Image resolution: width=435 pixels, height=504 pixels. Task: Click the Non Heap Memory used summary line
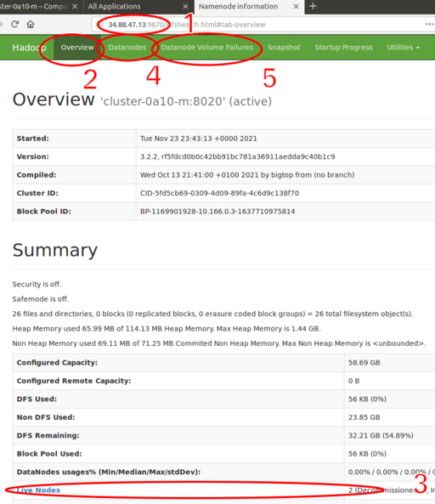click(x=219, y=343)
